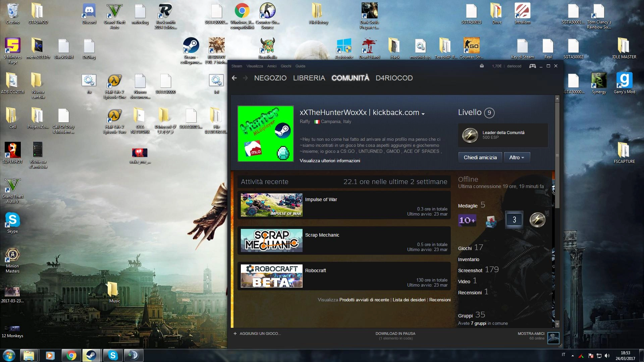Open the Steam notifications inbox icon
The height and width of the screenshot is (362, 644).
(482, 66)
